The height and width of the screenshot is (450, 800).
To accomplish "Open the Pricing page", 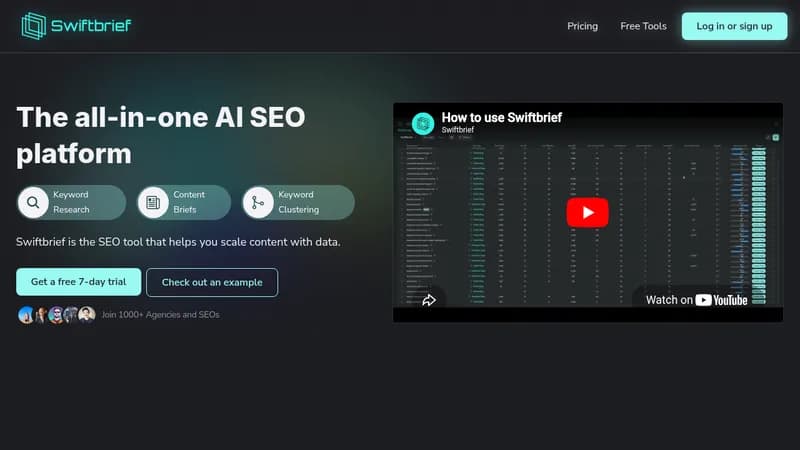I will [582, 26].
